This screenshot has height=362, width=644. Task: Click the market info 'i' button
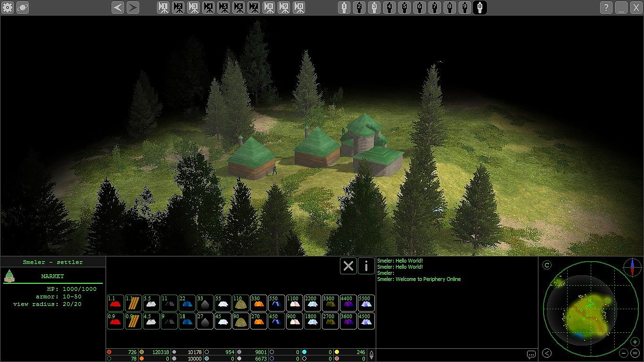pyautogui.click(x=366, y=266)
